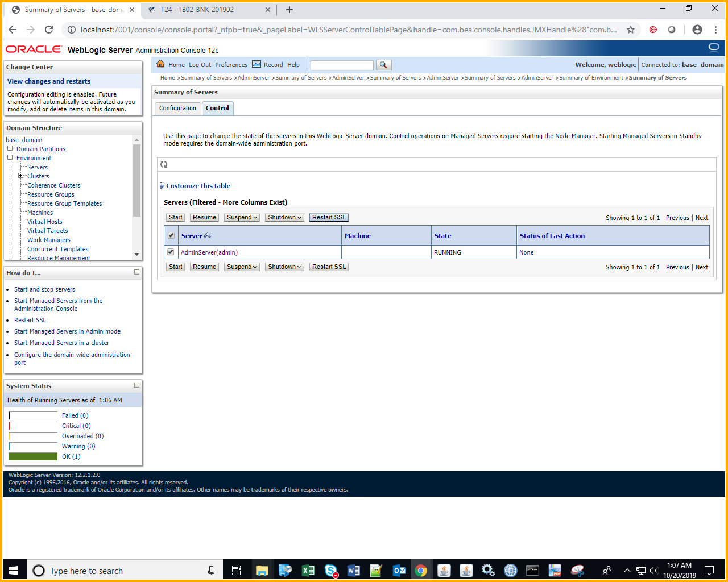Open the bottom Suspend dropdown

click(x=242, y=267)
